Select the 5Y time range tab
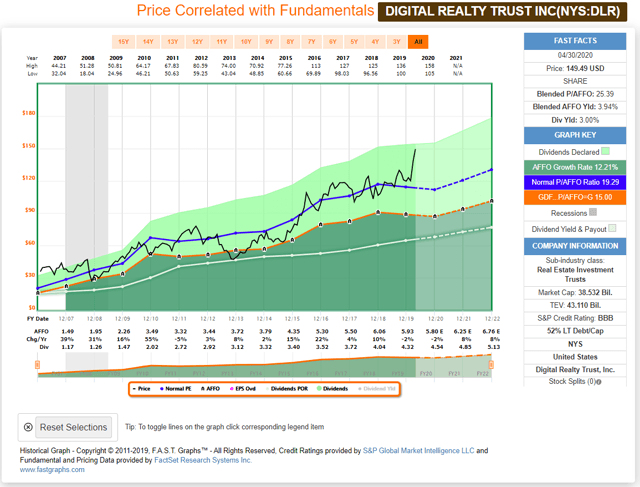This screenshot has width=640, height=487. pos(354,42)
